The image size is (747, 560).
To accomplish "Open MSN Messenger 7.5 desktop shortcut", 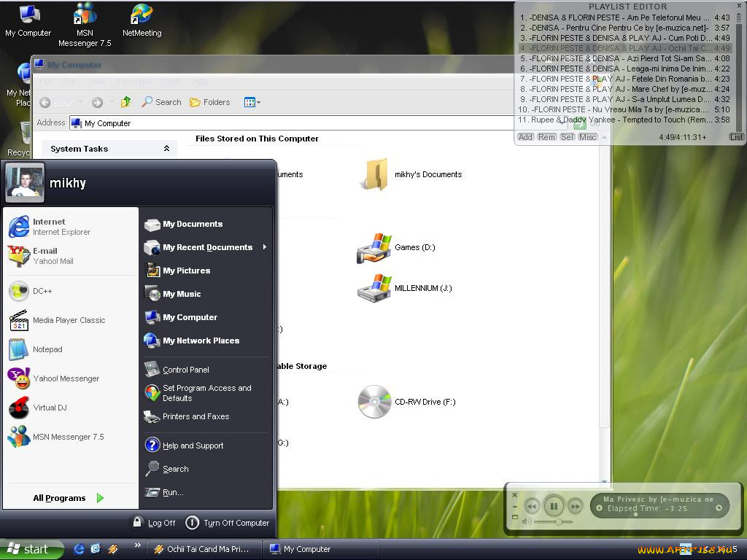I will [85, 25].
